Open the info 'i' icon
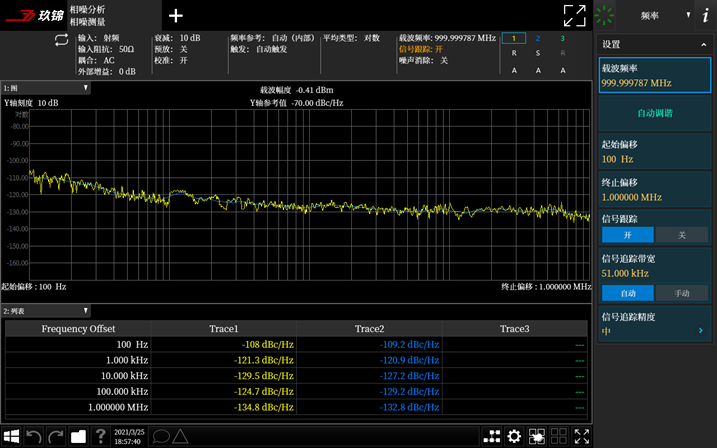The width and height of the screenshot is (717, 448). tap(706, 15)
